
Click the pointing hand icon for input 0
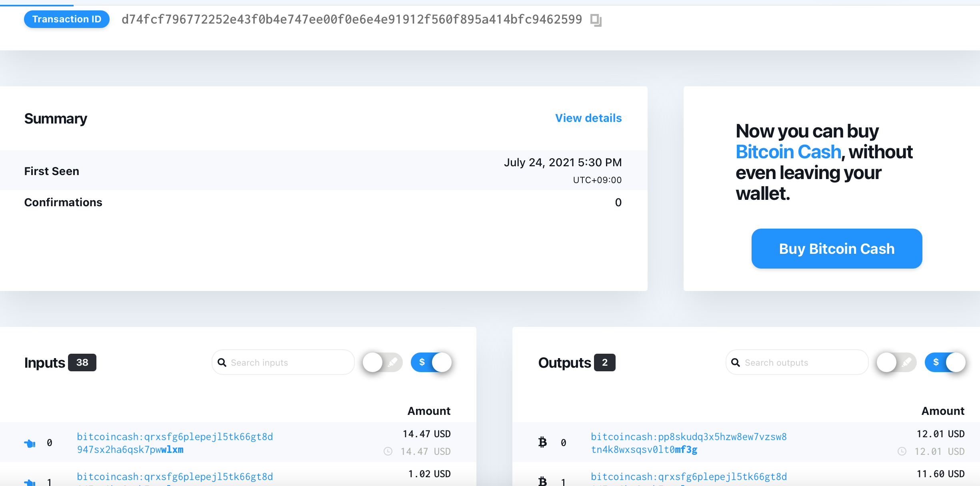click(30, 443)
